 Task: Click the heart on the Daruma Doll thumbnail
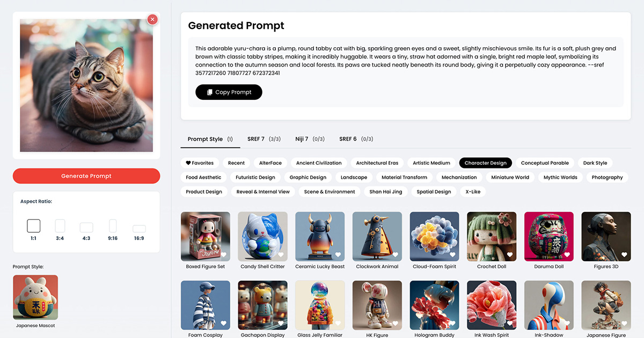[x=567, y=255]
